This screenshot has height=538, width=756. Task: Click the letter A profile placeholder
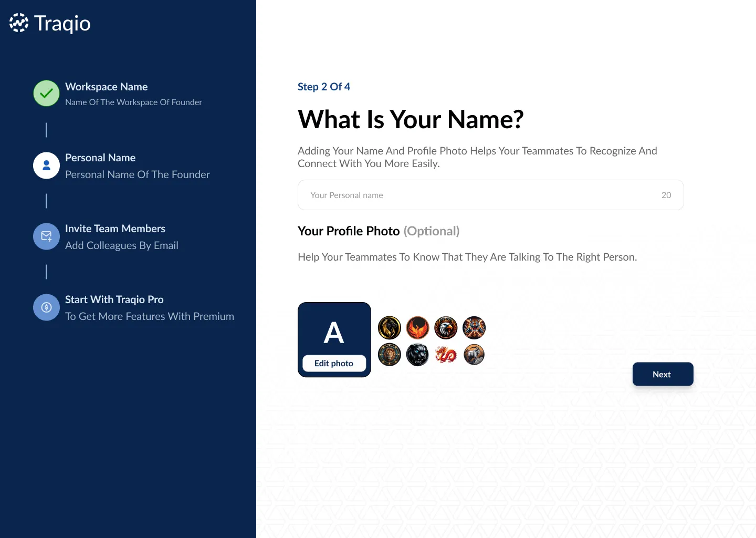(x=334, y=332)
